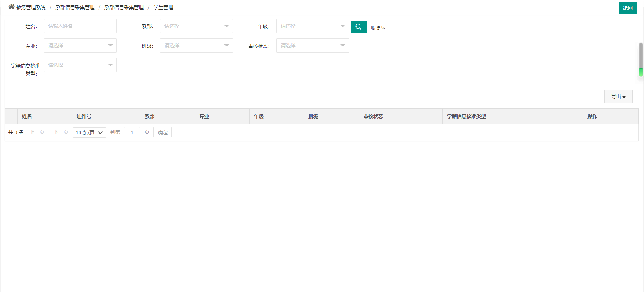The height and width of the screenshot is (292, 644).
Task: Click the vertical scrollbar thumb
Action: (641, 59)
